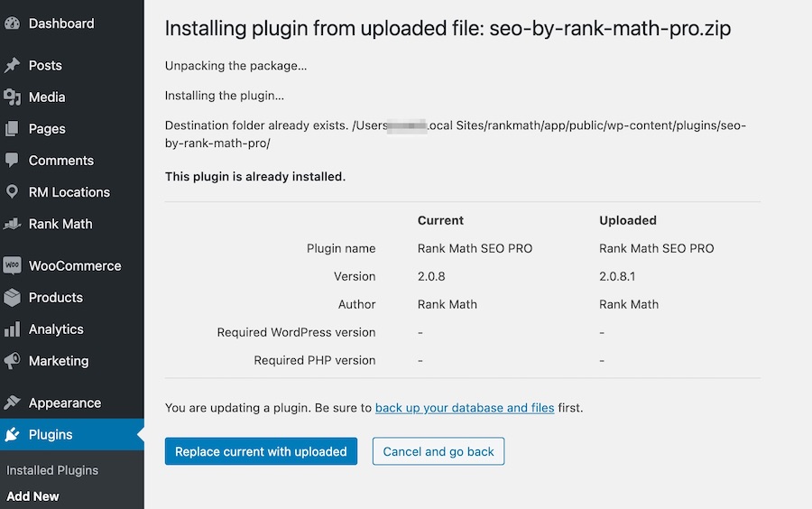812x509 pixels.
Task: Open Rank Math menu label
Action: pos(60,224)
